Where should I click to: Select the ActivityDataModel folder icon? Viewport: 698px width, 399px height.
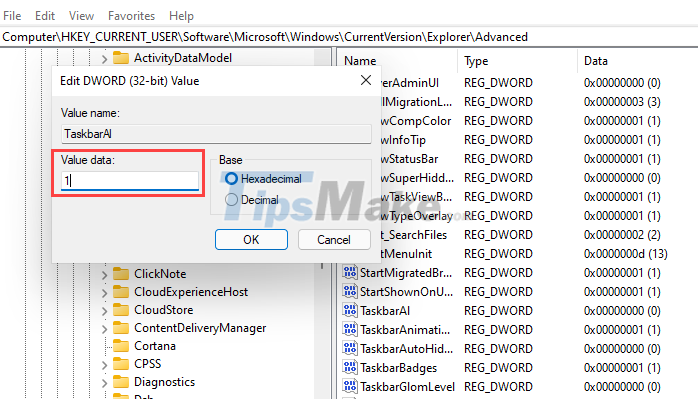[121, 58]
